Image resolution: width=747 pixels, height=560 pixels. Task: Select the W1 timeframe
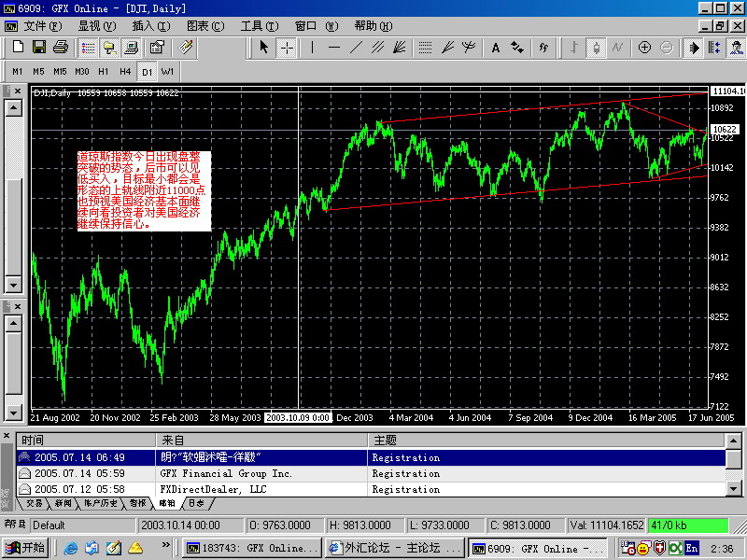click(x=168, y=72)
